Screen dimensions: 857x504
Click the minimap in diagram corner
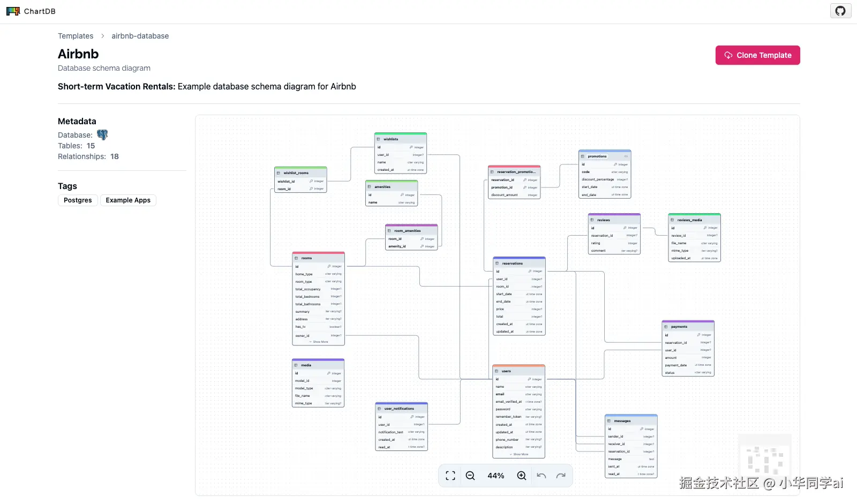coord(765,460)
